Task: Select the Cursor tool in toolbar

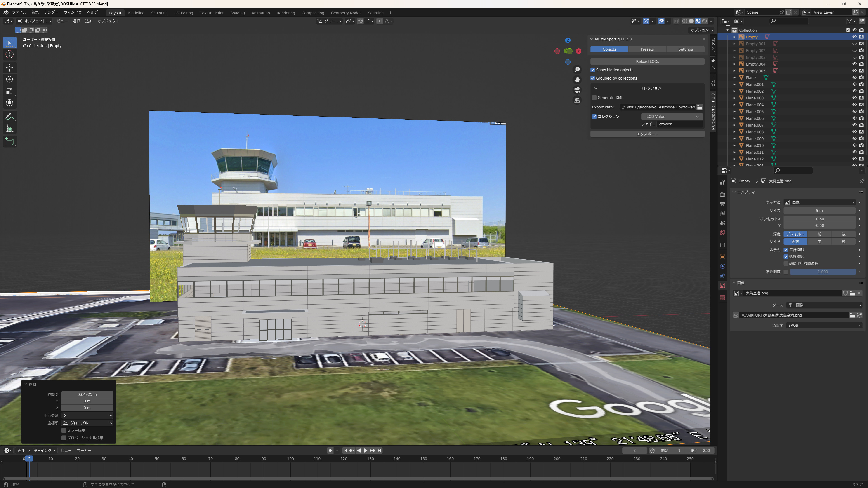Action: (x=9, y=54)
